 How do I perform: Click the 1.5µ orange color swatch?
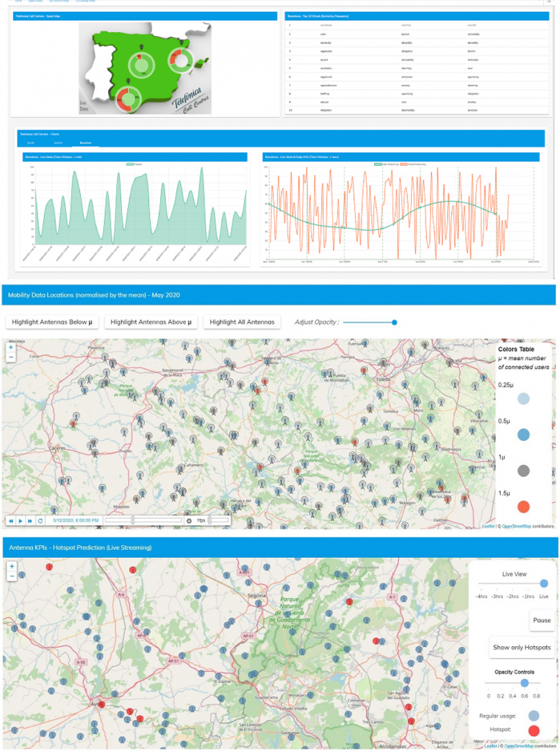click(524, 506)
